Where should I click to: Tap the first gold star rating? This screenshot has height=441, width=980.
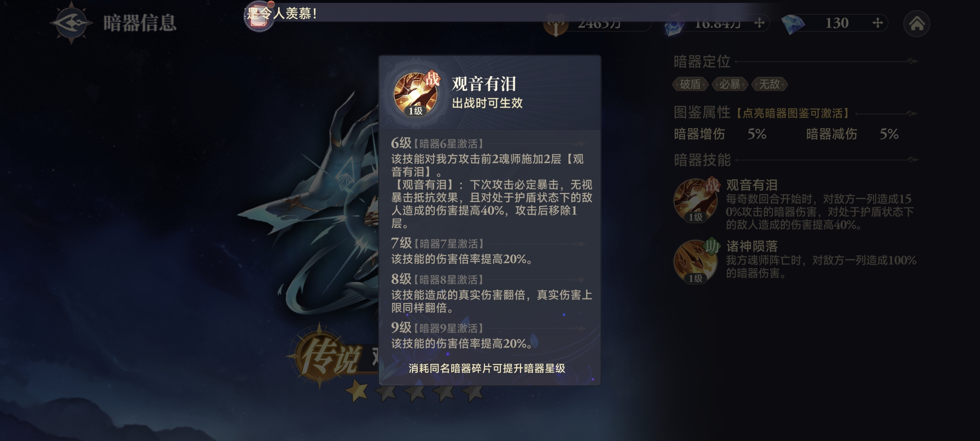(357, 390)
